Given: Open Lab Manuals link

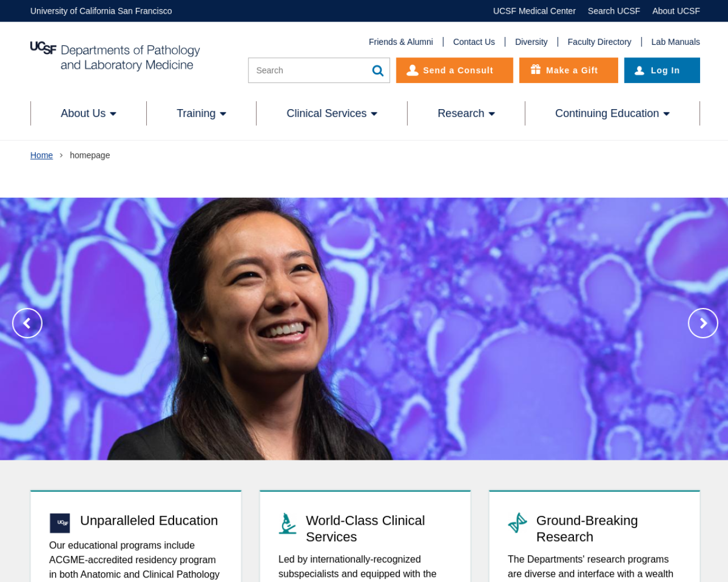Looking at the screenshot, I should 676,42.
